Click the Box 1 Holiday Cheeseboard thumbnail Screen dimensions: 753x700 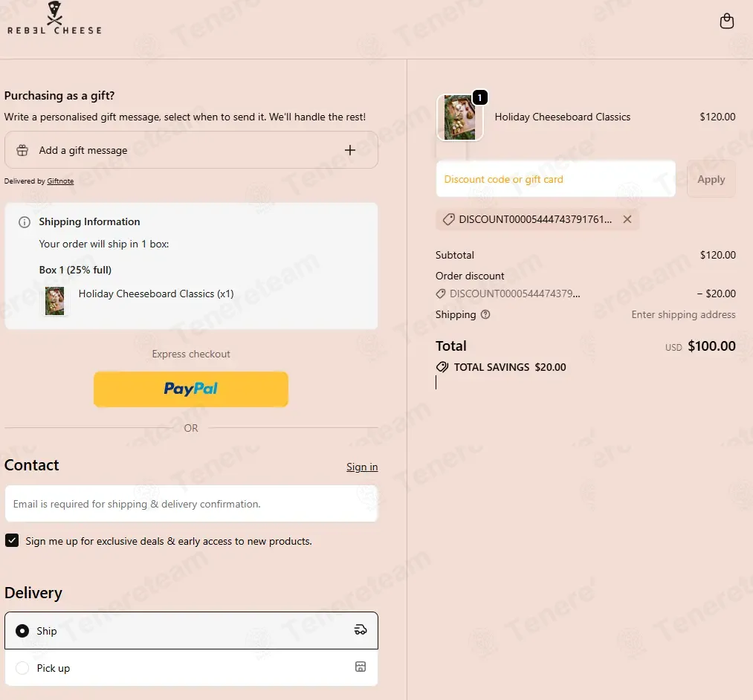pyautogui.click(x=55, y=301)
